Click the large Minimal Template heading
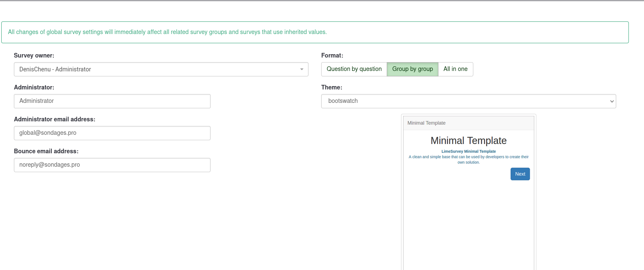This screenshot has width=644, height=270. [468, 141]
